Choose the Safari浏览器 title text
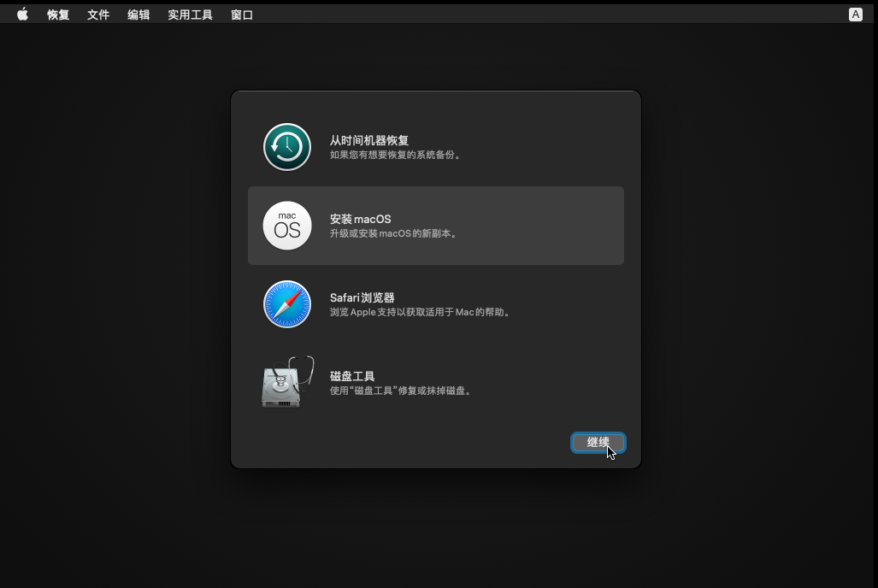 (x=362, y=298)
